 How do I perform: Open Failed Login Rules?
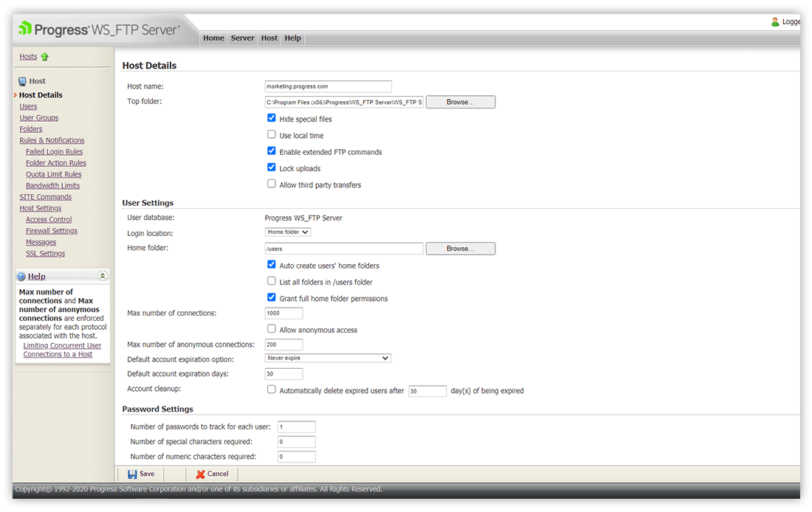pos(55,152)
